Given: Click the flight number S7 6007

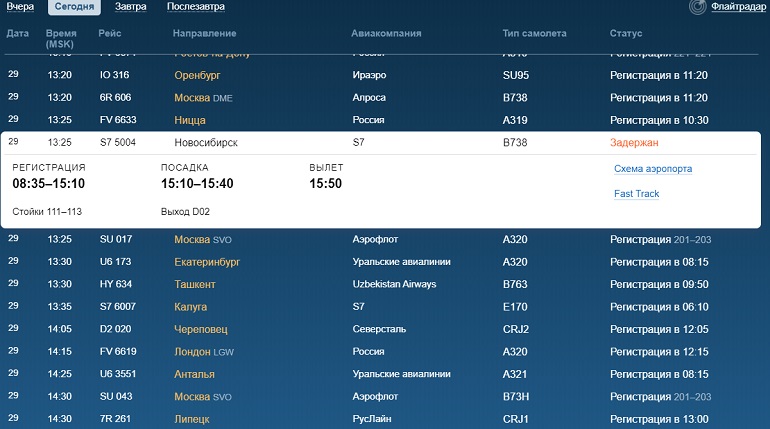Looking at the screenshot, I should [x=118, y=307].
